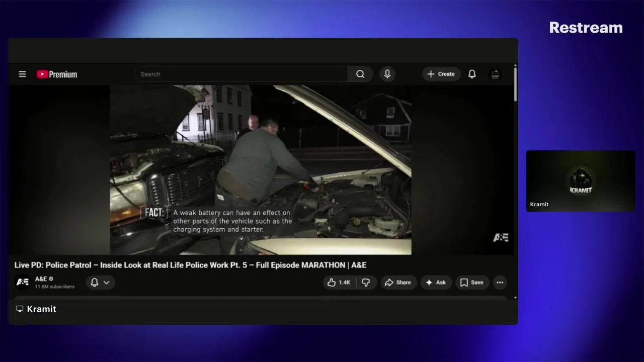644x362 pixels.
Task: Click the video player area
Action: click(x=261, y=170)
